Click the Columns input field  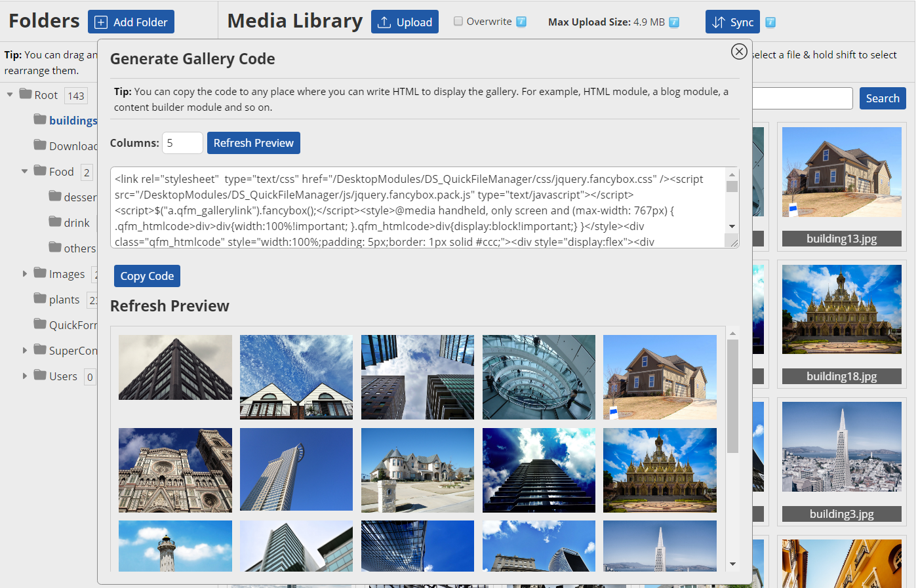pyautogui.click(x=182, y=143)
